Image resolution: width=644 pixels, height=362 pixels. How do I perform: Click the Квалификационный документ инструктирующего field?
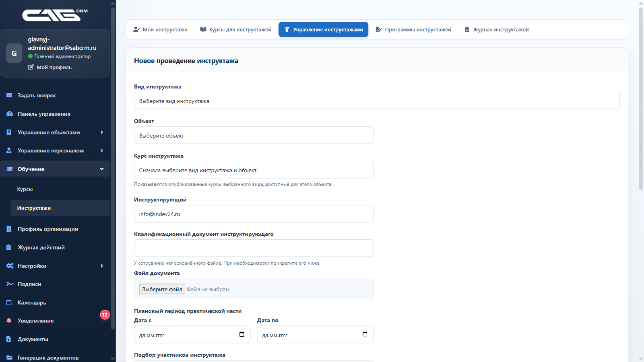click(254, 248)
